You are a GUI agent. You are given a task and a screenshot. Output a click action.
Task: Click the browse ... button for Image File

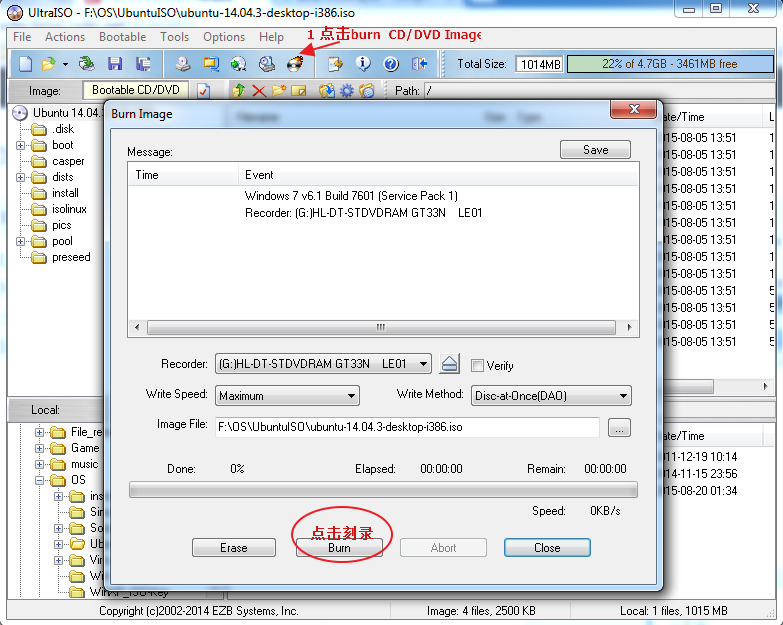[619, 428]
